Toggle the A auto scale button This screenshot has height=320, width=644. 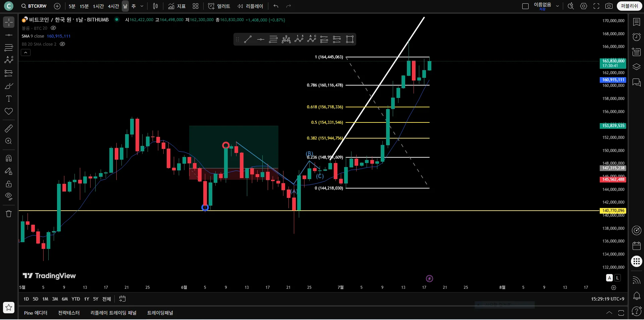(609, 278)
